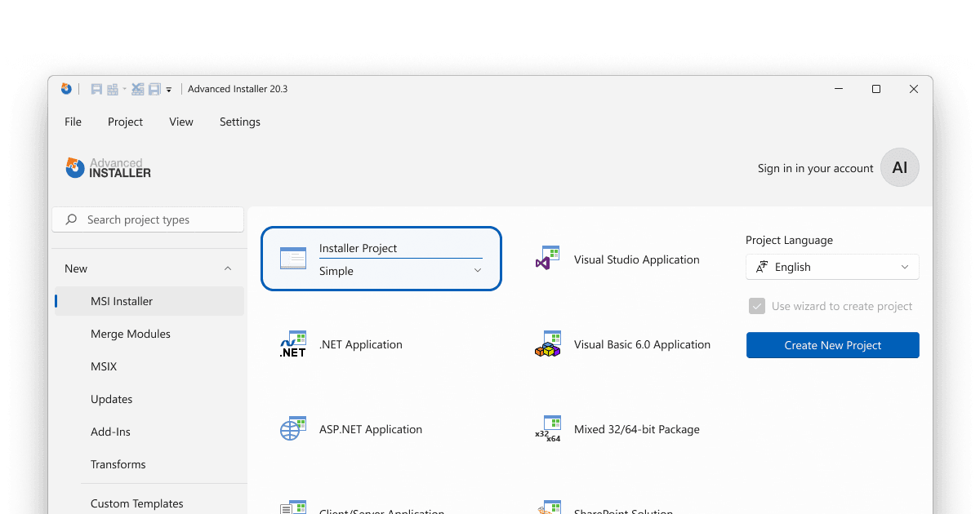Click the .NET Application icon

tap(292, 344)
